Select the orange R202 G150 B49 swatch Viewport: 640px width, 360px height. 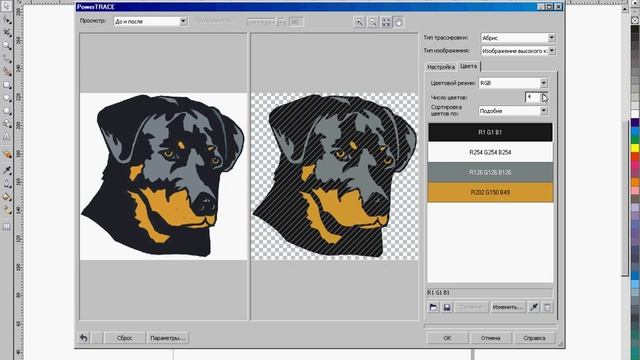click(490, 192)
